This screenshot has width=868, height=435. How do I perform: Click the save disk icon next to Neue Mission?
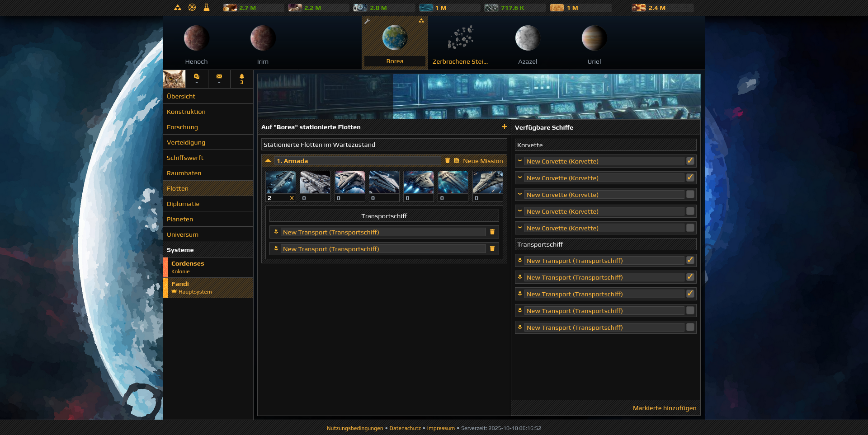(457, 160)
